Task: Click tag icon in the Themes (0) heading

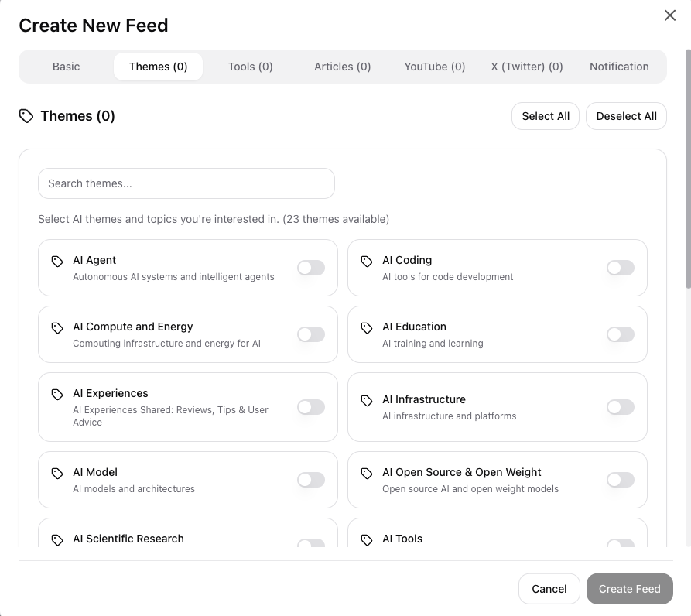Action: click(x=26, y=116)
